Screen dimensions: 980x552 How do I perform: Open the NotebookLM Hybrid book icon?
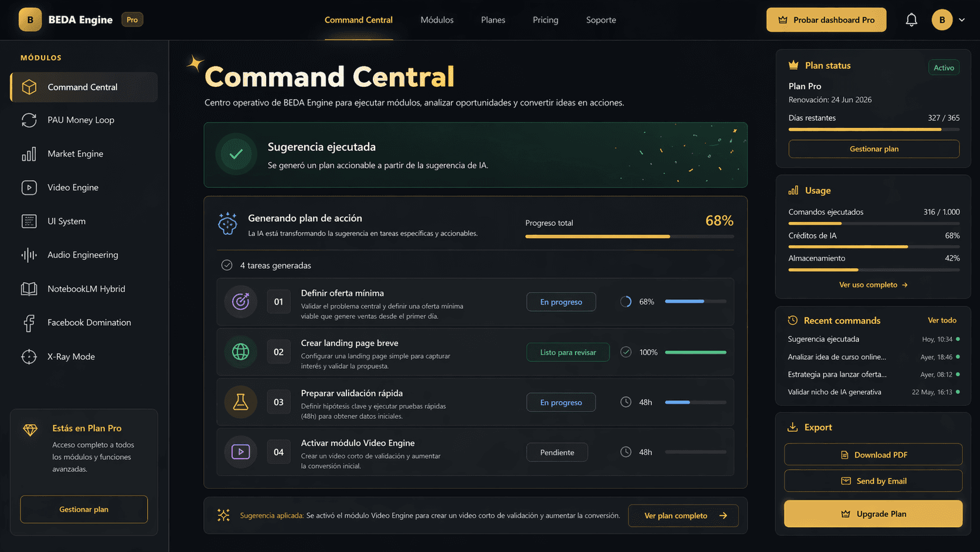[29, 289]
